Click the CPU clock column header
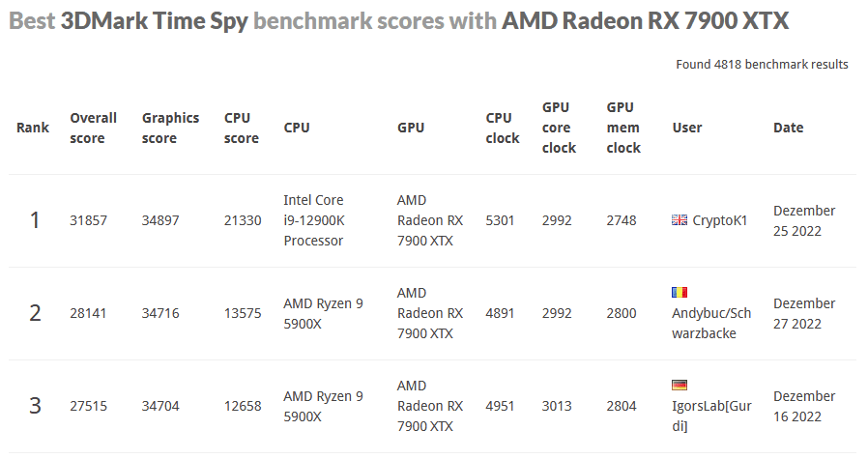Viewport: 868px width, 459px height. (x=502, y=128)
